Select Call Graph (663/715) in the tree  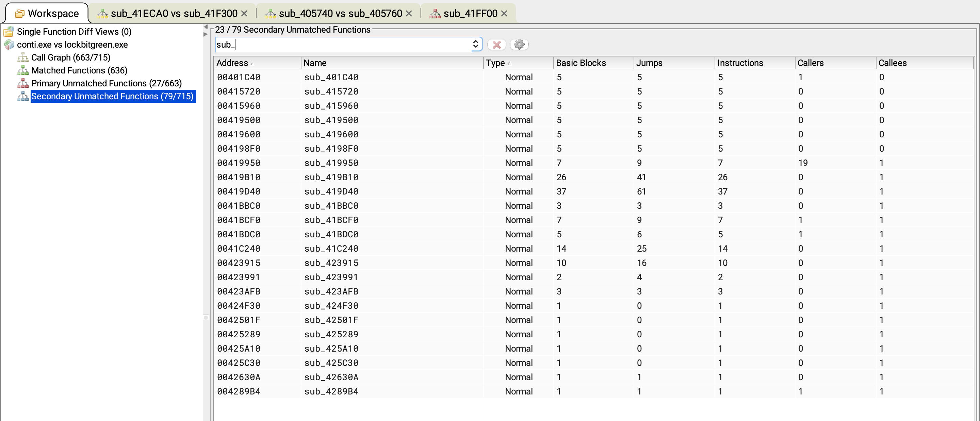point(71,57)
